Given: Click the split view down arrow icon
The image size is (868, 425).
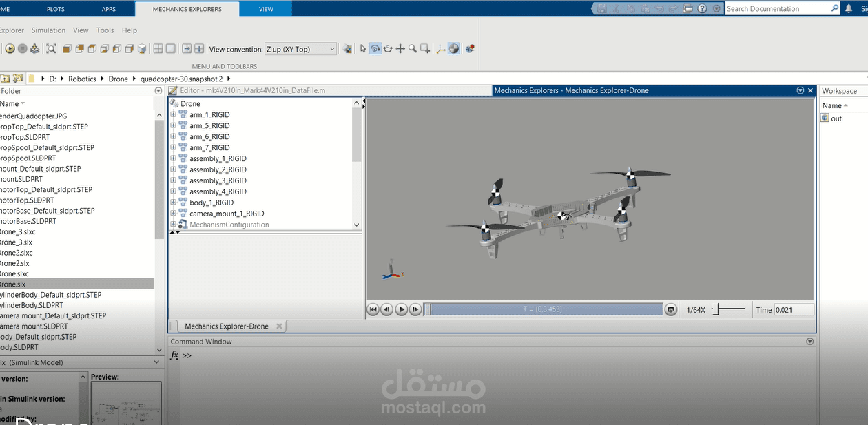Looking at the screenshot, I should [x=199, y=49].
